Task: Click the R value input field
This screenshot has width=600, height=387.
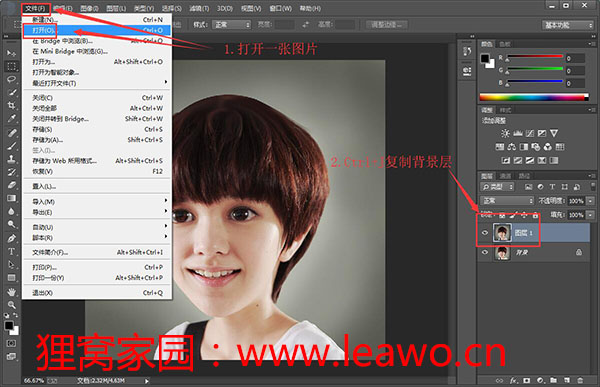Action: (575, 59)
